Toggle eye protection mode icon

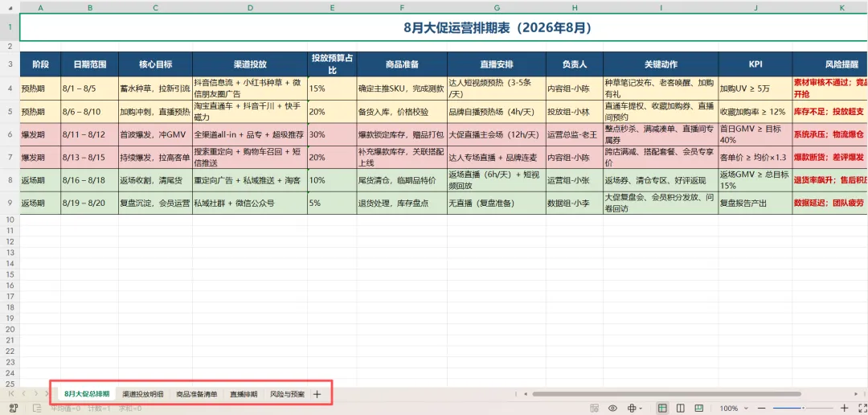(612, 409)
